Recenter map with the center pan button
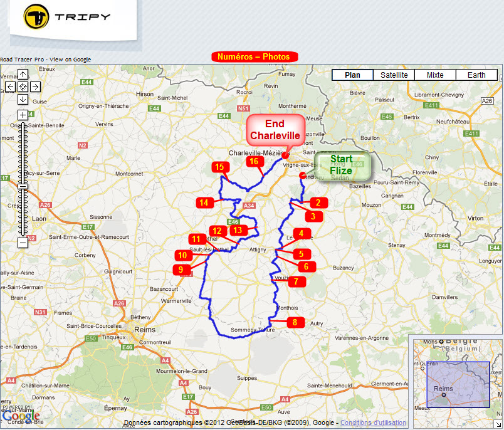 click(23, 87)
